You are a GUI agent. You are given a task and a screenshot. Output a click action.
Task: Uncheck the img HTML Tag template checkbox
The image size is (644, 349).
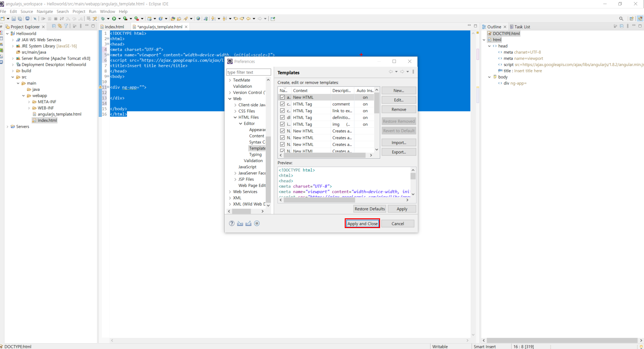point(282,124)
